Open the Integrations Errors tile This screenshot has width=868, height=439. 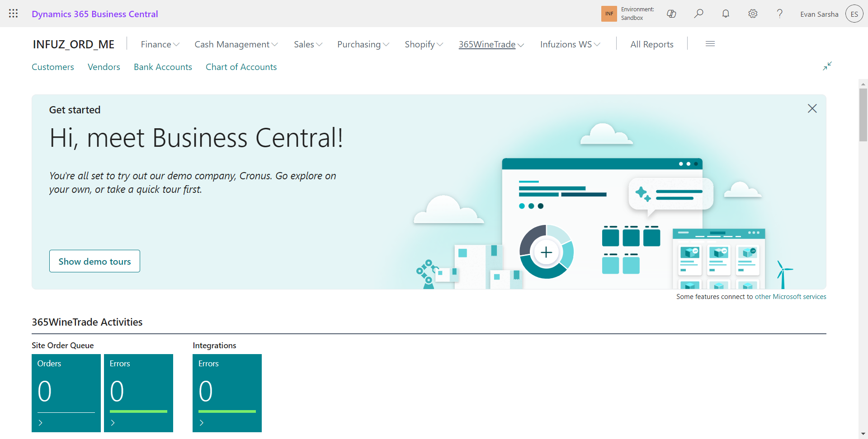click(x=227, y=393)
